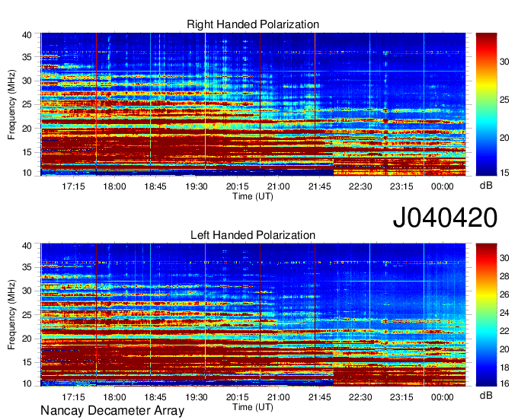
Task: Click the Right Handed Polarization title
Action: (x=253, y=24)
